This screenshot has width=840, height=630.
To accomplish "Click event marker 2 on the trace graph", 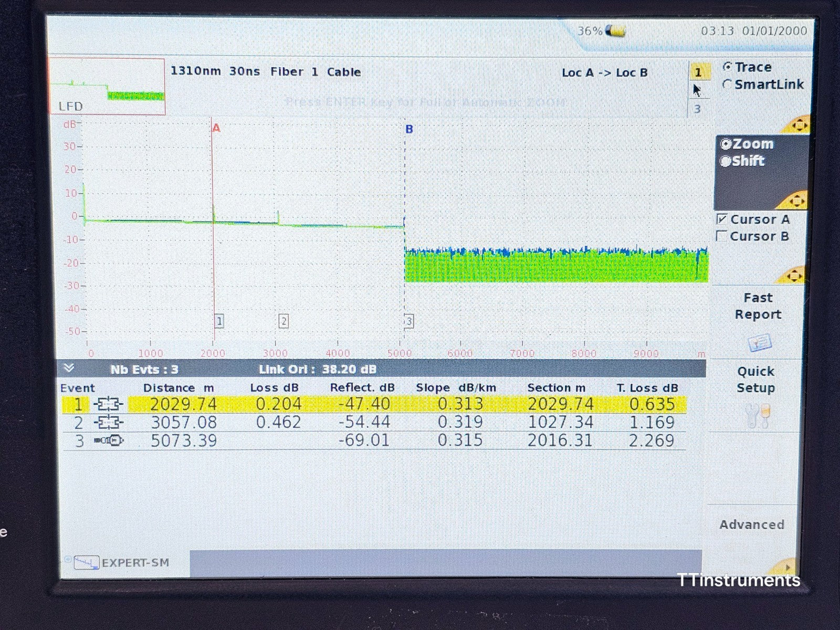I will 284,321.
